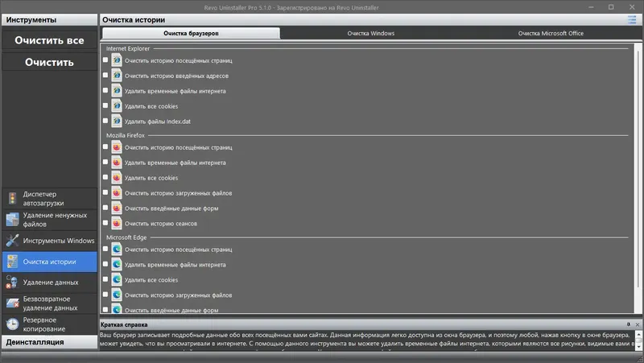The width and height of the screenshot is (644, 363).
Task: Expand the Инструменты panel header
Action: (49, 19)
